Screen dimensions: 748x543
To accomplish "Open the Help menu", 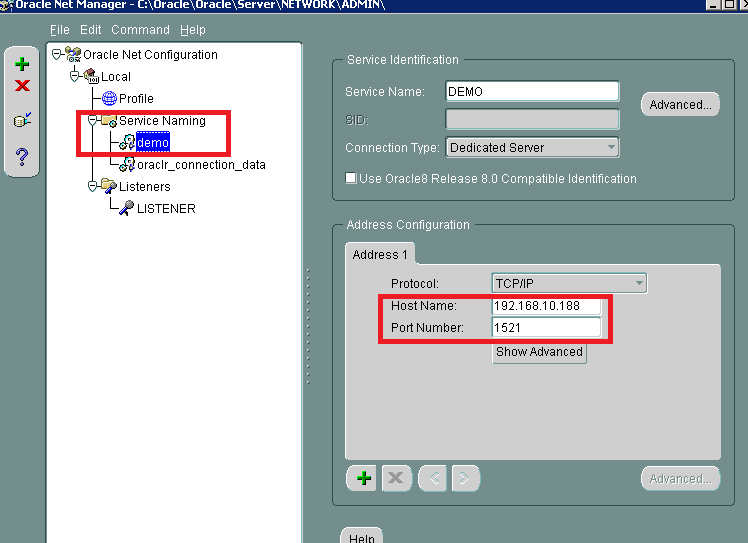I will coord(193,30).
